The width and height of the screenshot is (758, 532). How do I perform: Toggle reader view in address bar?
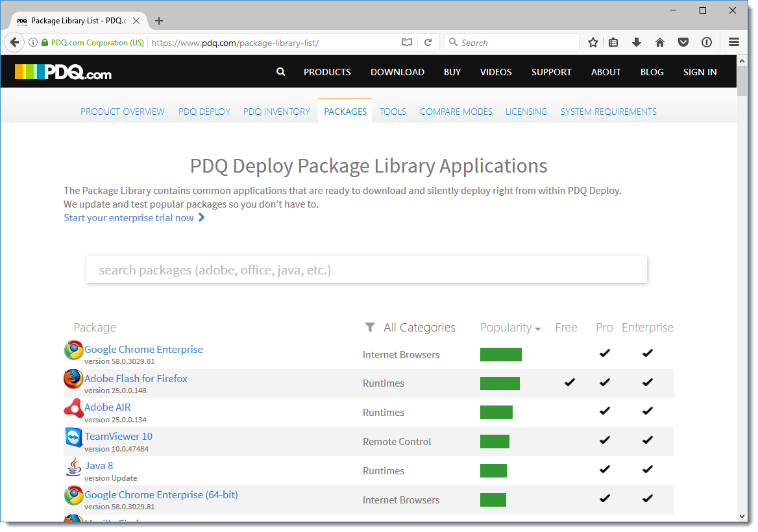(x=407, y=43)
